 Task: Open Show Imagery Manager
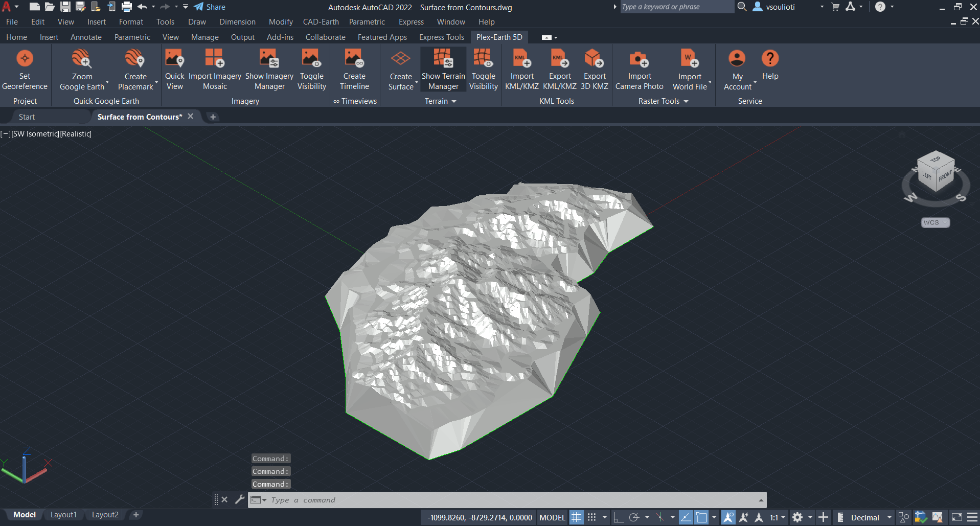pyautogui.click(x=269, y=70)
